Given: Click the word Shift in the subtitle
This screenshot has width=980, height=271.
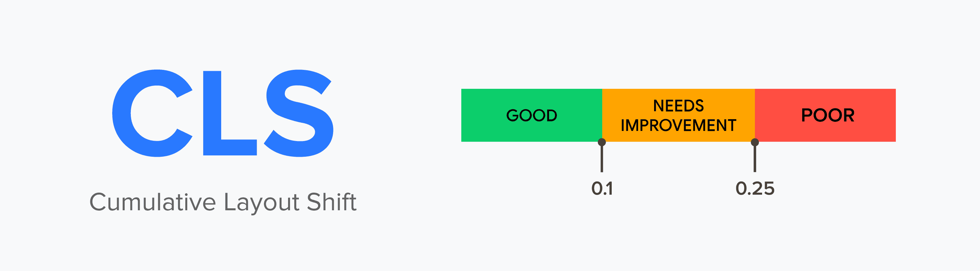Looking at the screenshot, I should pos(331,202).
